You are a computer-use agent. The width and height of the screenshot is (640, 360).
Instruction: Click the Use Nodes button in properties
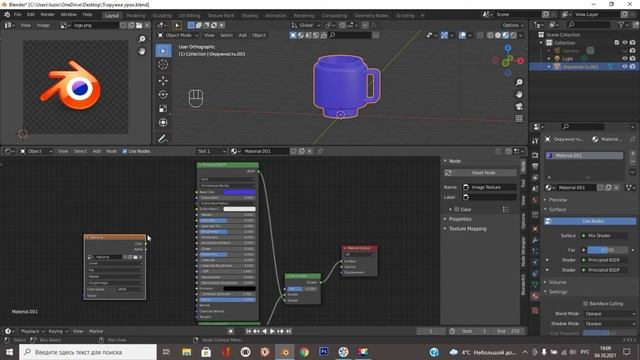tap(589, 221)
